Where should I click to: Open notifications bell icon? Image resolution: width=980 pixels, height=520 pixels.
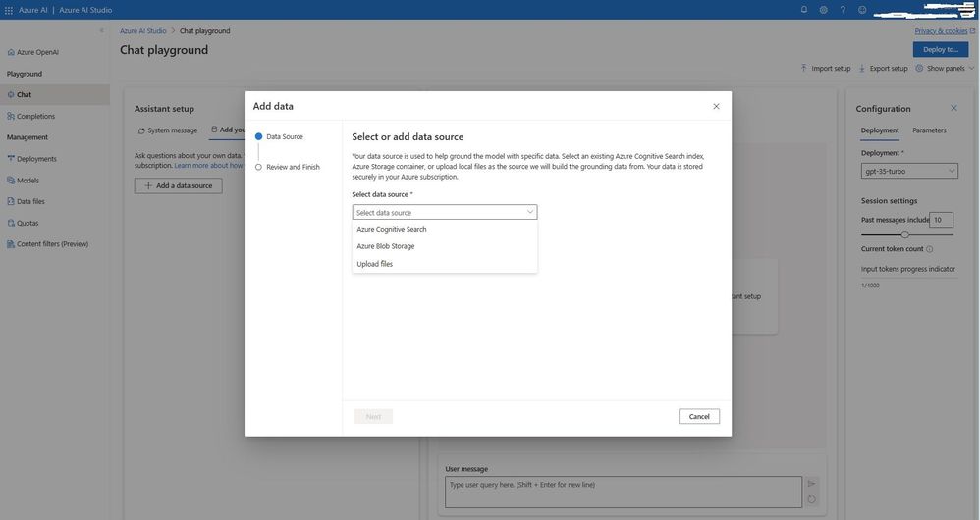(804, 10)
